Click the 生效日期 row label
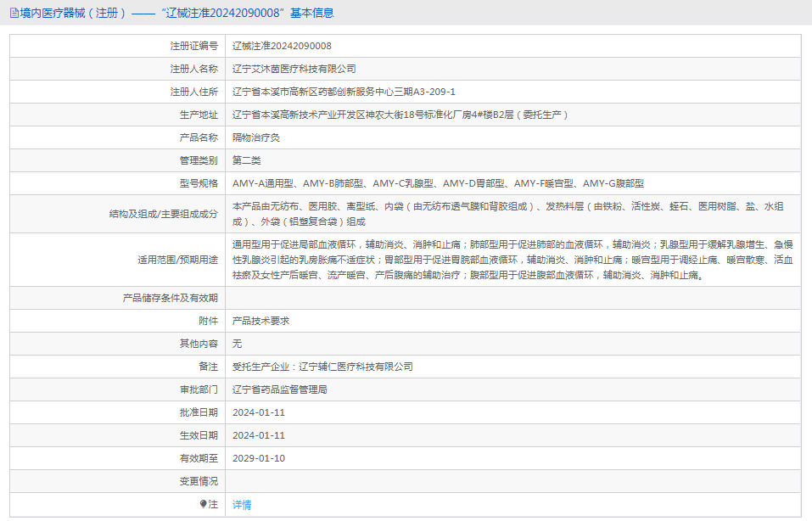Image resolution: width=812 pixels, height=521 pixels. (199, 435)
